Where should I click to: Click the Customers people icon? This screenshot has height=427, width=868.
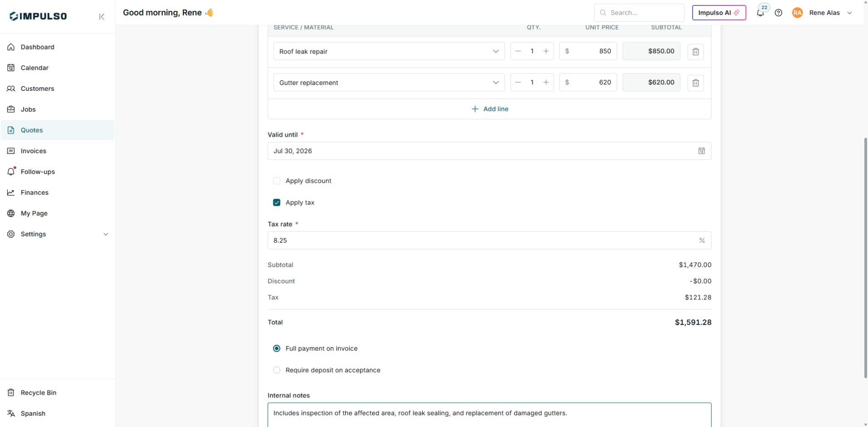point(11,89)
